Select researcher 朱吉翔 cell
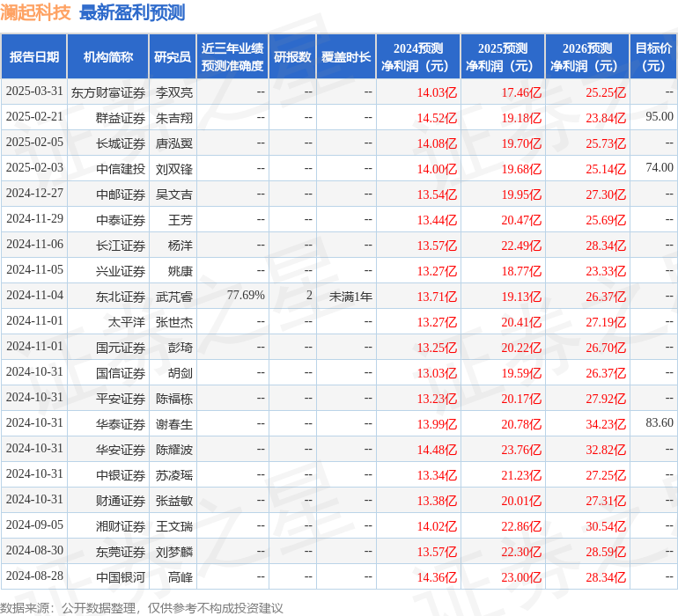The width and height of the screenshot is (678, 616). tap(174, 118)
